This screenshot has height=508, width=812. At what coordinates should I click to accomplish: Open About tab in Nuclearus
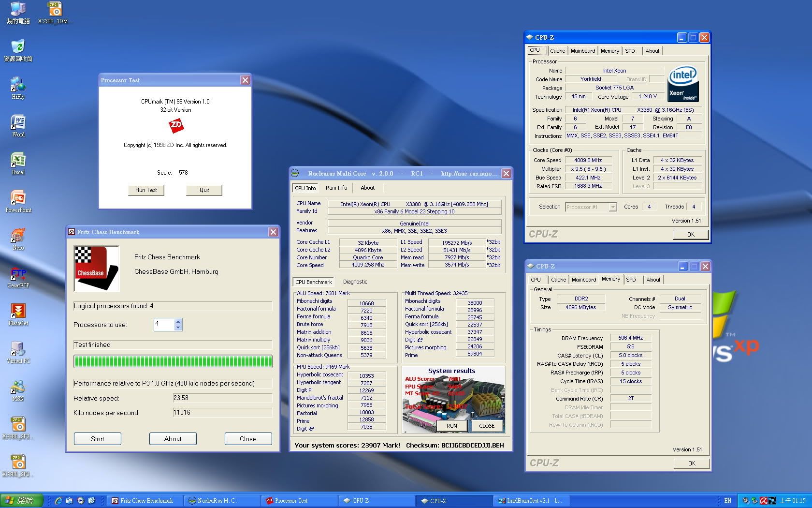pyautogui.click(x=367, y=188)
